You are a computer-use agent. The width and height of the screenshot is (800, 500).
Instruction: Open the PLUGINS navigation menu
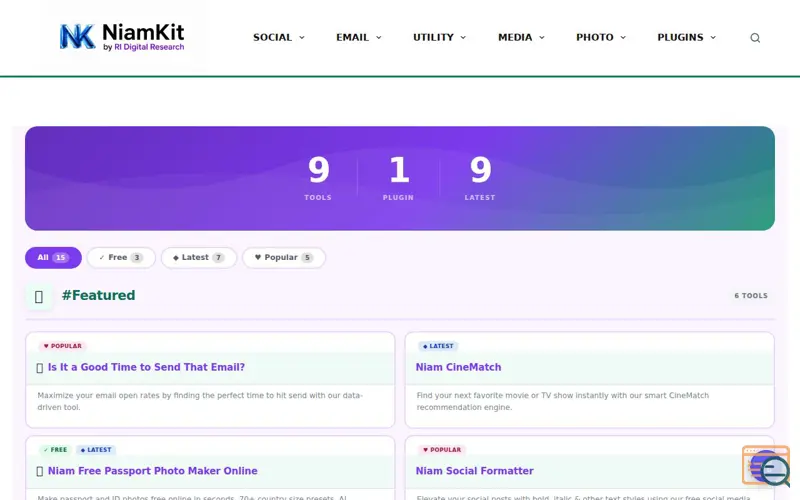[680, 37]
